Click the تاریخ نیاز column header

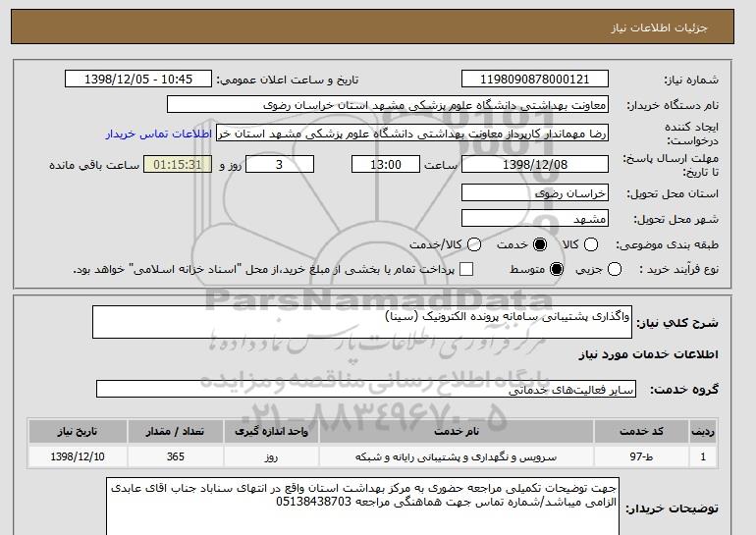pos(78,431)
